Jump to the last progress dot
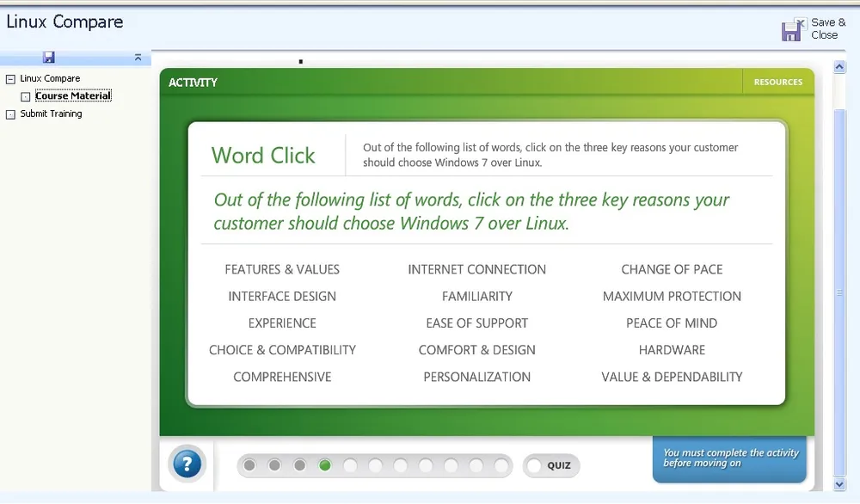 tap(501, 465)
